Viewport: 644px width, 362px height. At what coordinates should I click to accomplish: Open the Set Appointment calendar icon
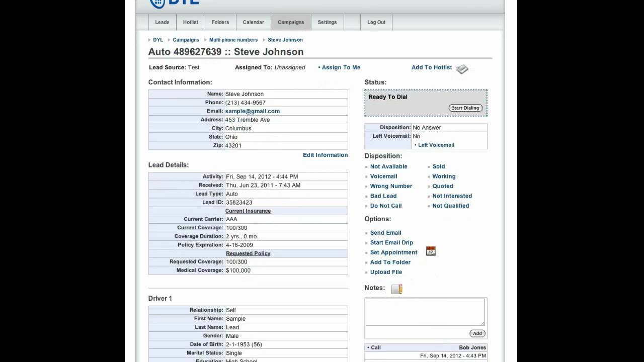click(x=431, y=251)
